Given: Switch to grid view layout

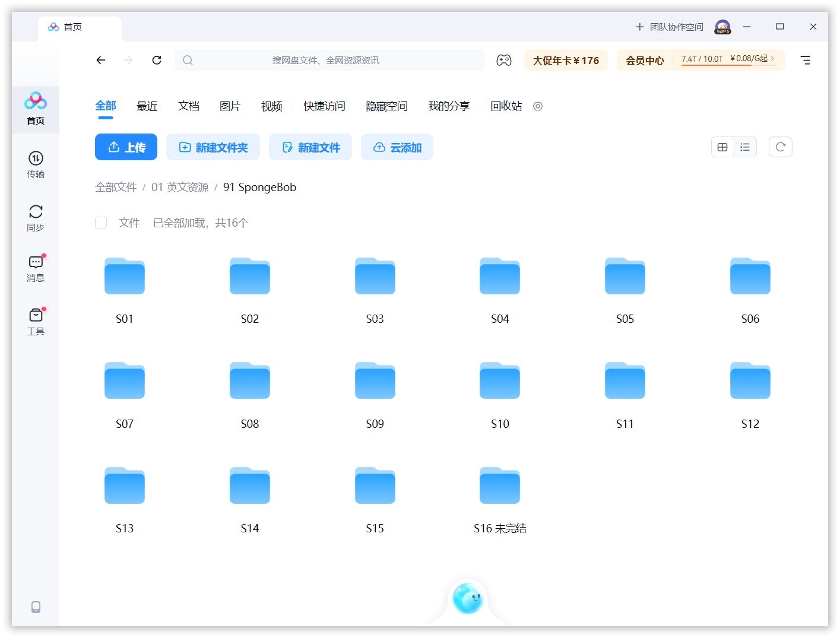Looking at the screenshot, I should coord(722,147).
